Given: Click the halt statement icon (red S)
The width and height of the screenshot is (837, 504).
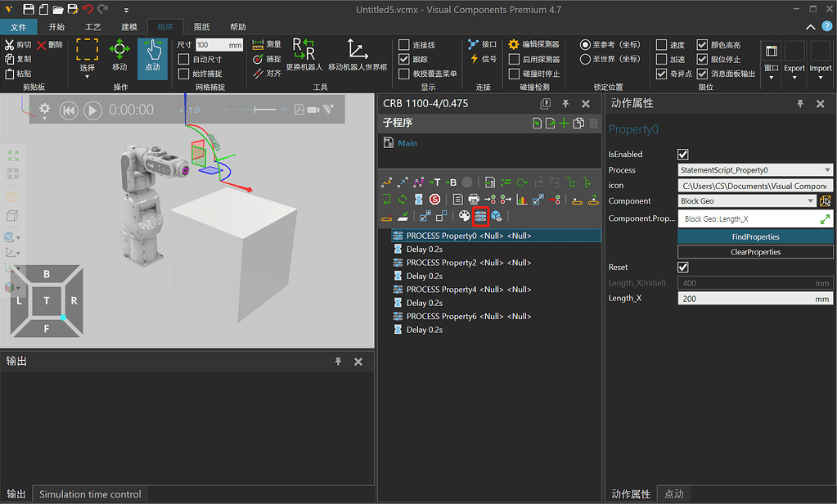Looking at the screenshot, I should pyautogui.click(x=434, y=200).
